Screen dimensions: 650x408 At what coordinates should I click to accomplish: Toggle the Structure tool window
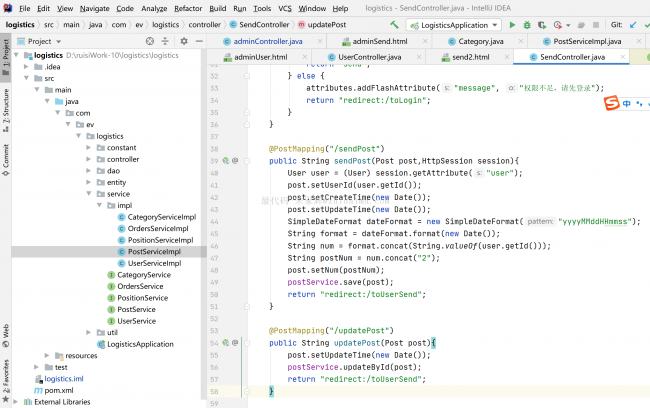click(x=6, y=106)
